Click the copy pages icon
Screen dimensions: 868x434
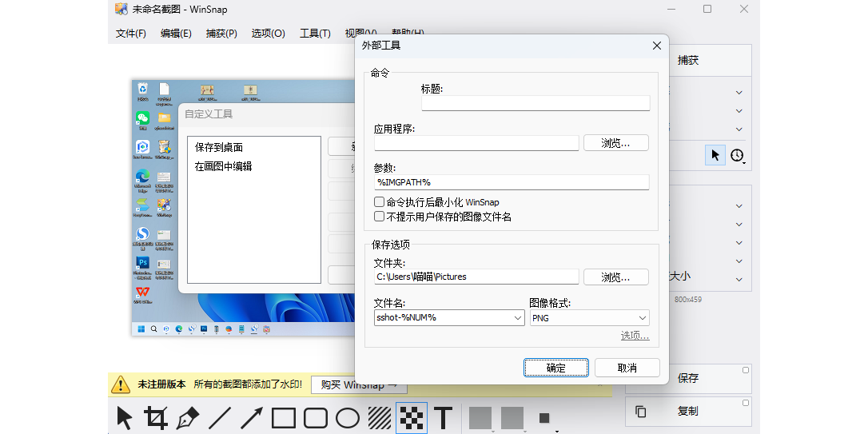coord(640,412)
